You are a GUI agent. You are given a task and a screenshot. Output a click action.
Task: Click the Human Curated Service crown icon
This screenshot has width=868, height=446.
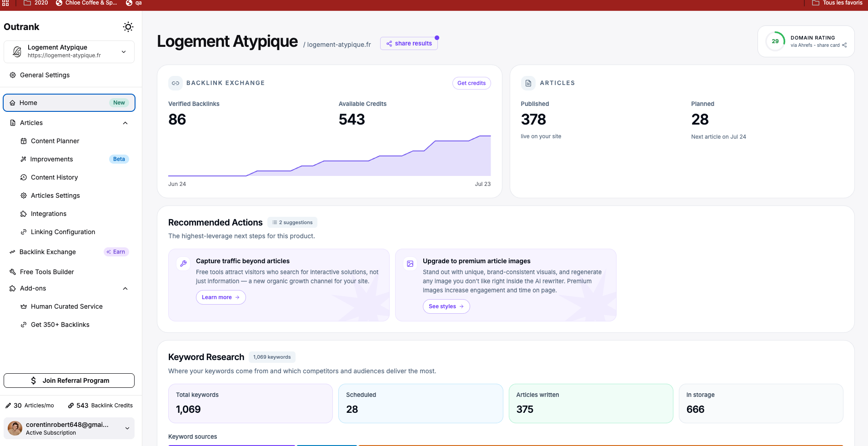[x=24, y=306]
